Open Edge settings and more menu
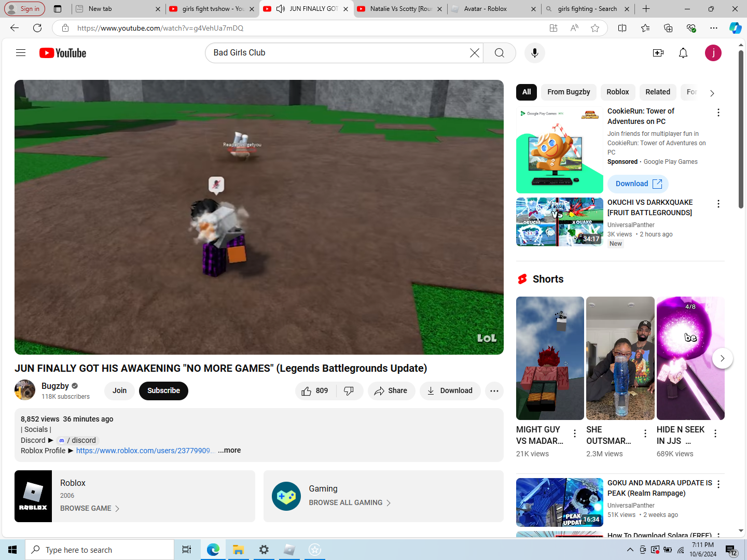Screen dimensions: 747x560 tap(714, 28)
